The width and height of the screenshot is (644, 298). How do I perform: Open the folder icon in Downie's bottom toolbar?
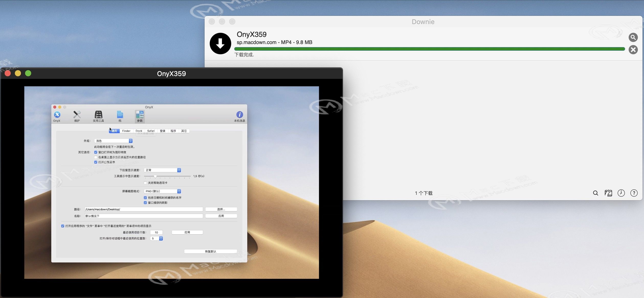(x=608, y=193)
